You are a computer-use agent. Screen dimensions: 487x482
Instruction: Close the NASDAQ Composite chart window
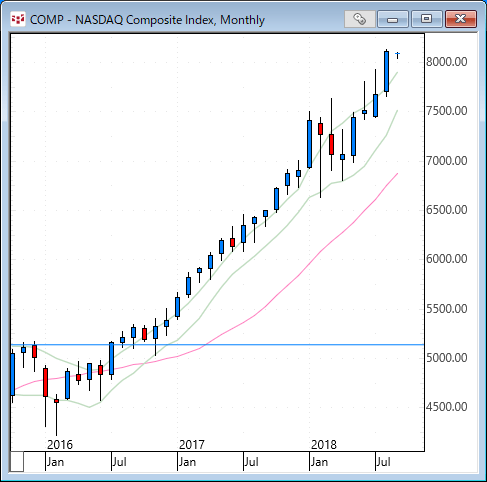461,19
